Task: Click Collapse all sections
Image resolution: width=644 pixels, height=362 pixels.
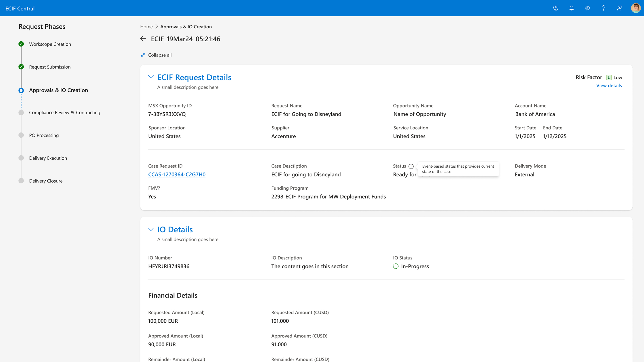Action: tap(160, 55)
